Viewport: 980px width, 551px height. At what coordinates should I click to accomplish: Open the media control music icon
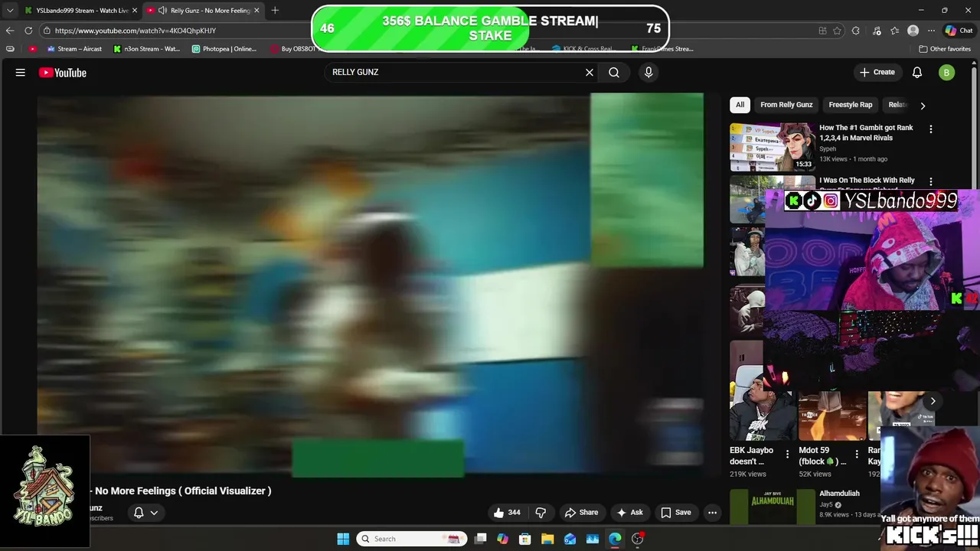pyautogui.click(x=877, y=31)
